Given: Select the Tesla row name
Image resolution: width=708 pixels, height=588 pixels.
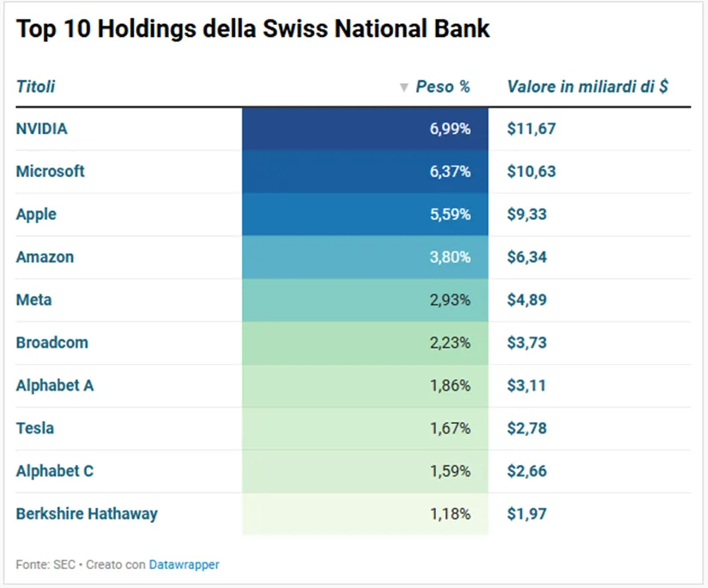Looking at the screenshot, I should click(x=35, y=428).
